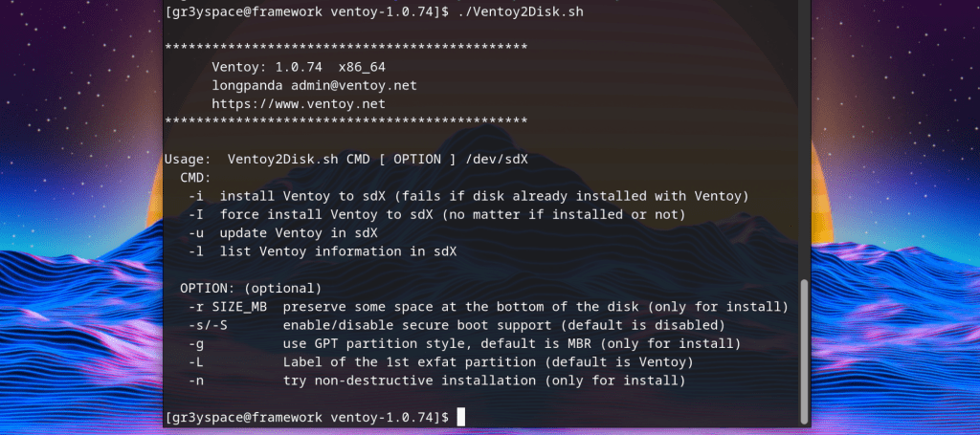Click the -s/-S secure boot option line
This screenshot has height=435, width=980.
point(456,325)
